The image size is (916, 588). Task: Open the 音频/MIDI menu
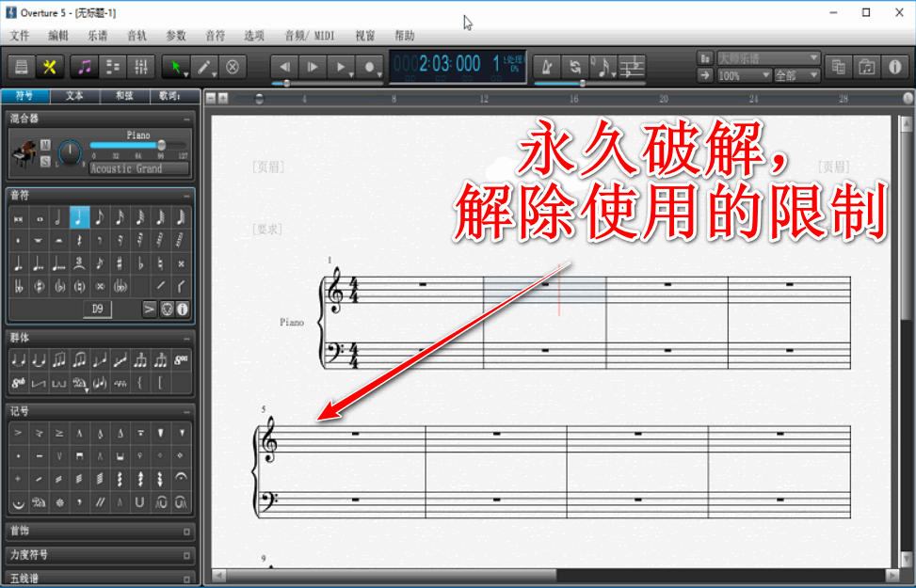(x=310, y=36)
